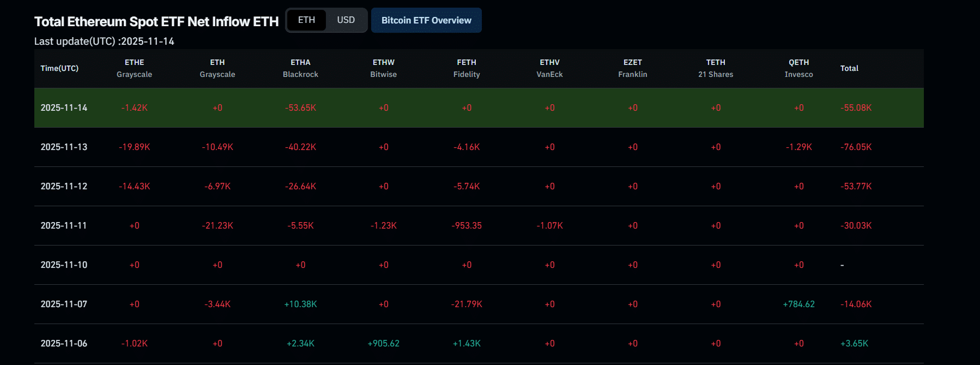Screen dimensions: 980x365
Task: Click the page title Total Ethereum Spot ETF
Action: [156, 22]
